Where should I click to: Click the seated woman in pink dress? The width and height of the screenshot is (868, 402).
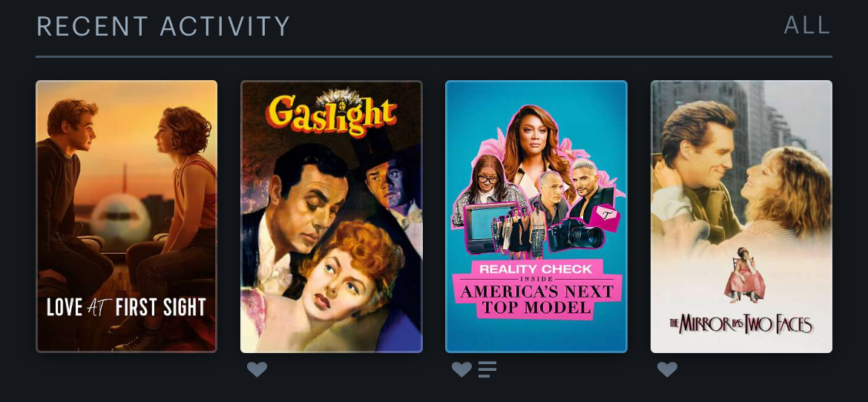pyautogui.click(x=745, y=275)
